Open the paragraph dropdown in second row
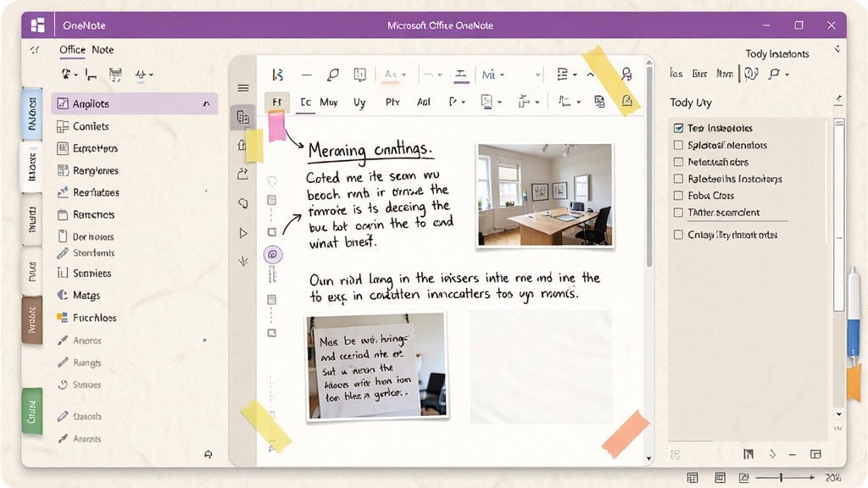The height and width of the screenshot is (488, 868). [457, 102]
